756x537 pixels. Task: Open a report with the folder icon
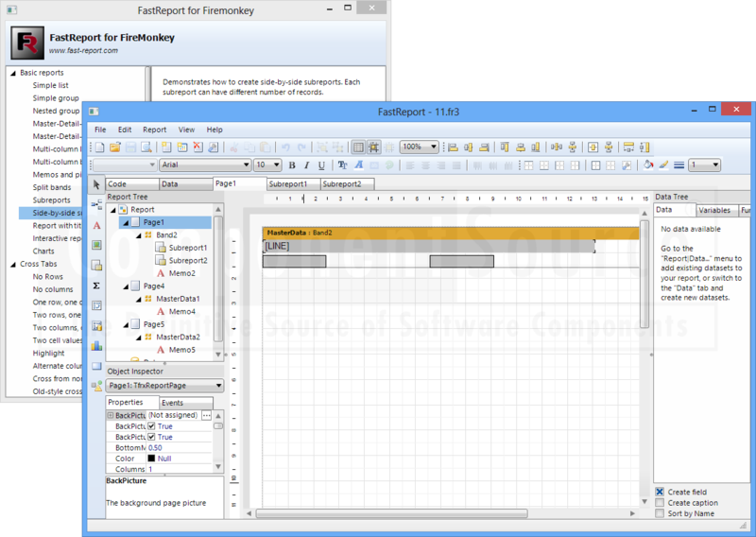click(114, 147)
